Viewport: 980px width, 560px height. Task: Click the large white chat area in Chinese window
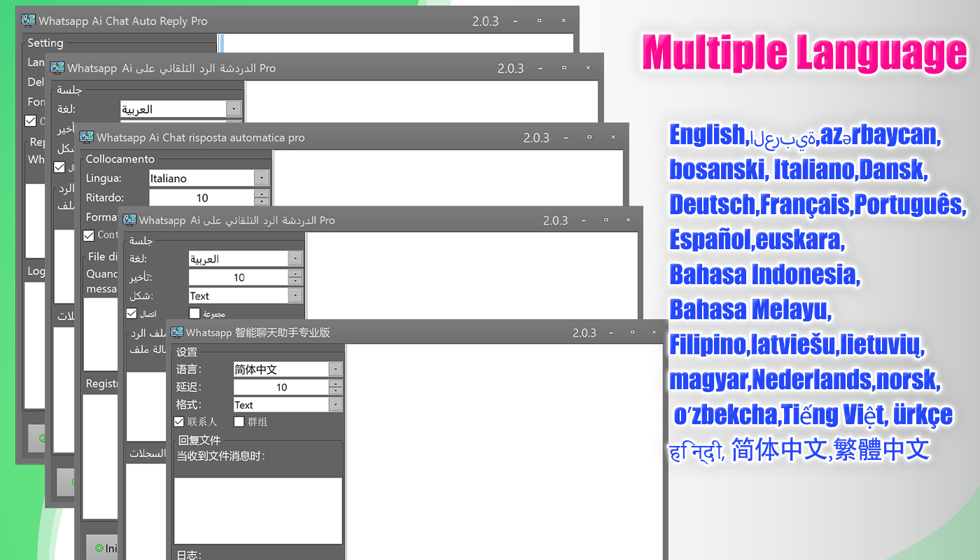504,451
